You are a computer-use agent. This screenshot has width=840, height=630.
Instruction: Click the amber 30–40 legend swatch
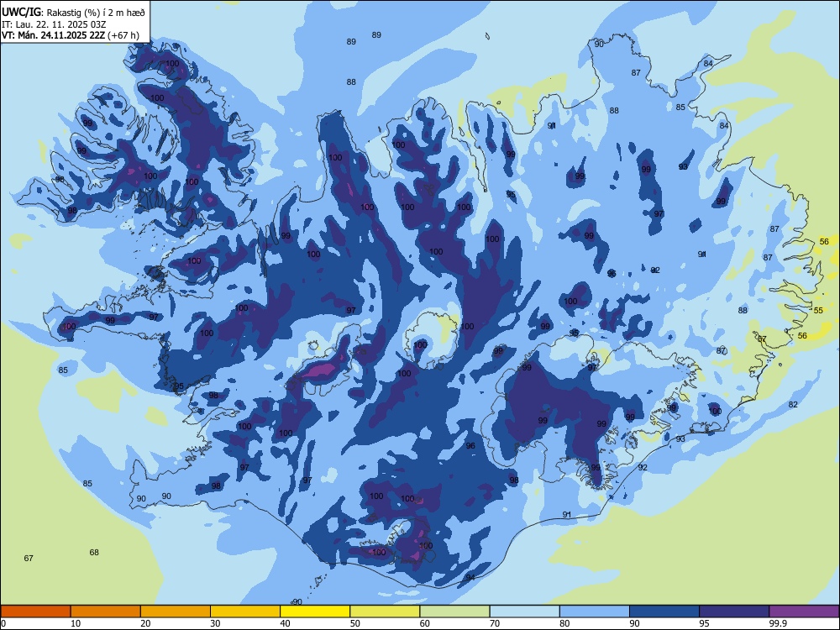(x=245, y=612)
